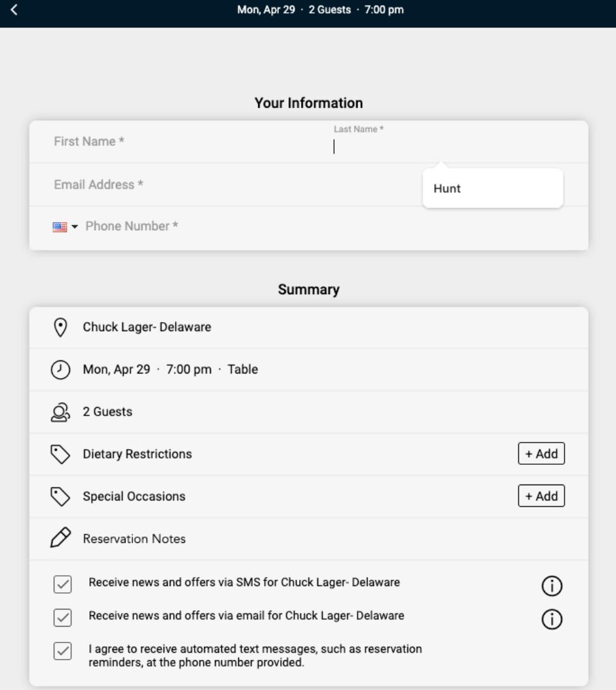Open info about email news and offers
616x690 pixels.
552,620
